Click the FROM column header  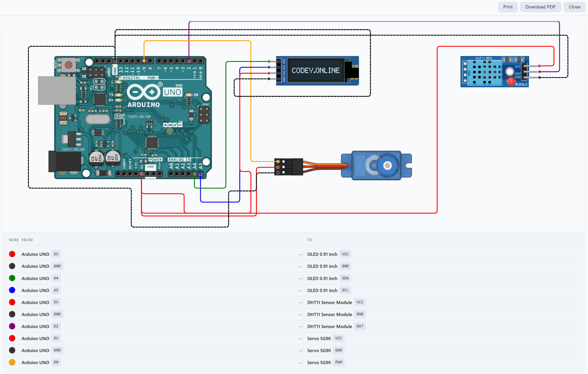pos(27,240)
